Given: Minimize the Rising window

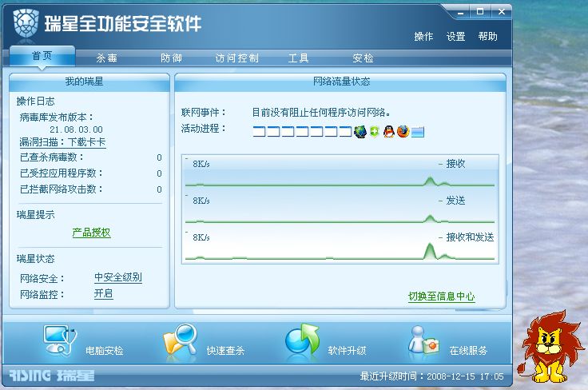Looking at the screenshot, I should point(461,12).
